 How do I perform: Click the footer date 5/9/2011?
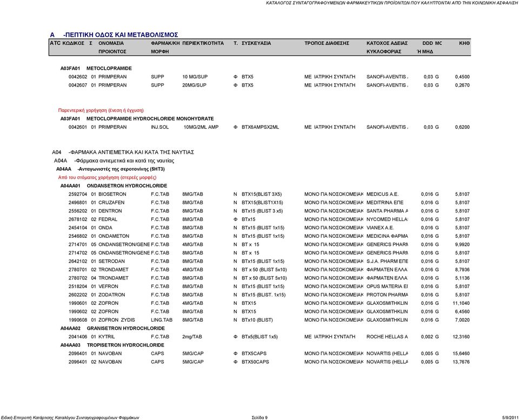tap(510, 418)
